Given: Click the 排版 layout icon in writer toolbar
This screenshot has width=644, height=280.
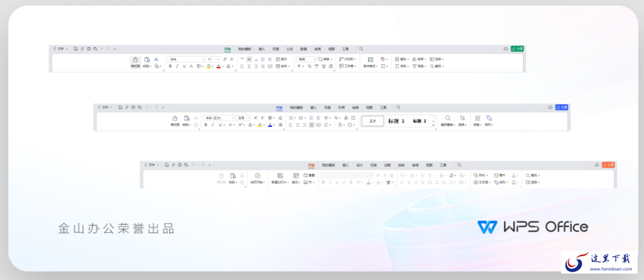Looking at the screenshot, I should click(x=477, y=118).
